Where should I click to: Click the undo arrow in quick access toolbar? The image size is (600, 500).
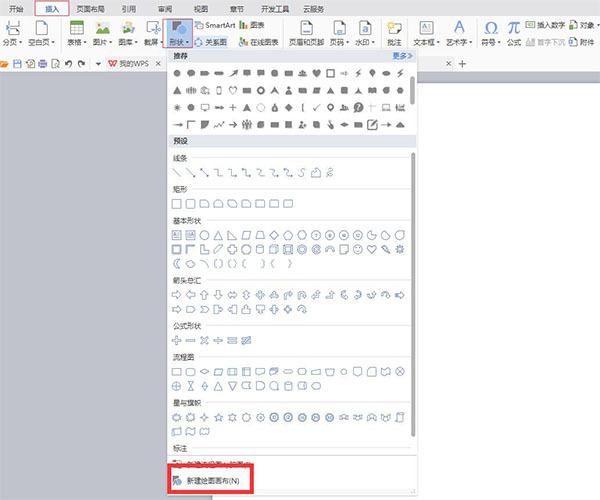pyautogui.click(x=68, y=64)
